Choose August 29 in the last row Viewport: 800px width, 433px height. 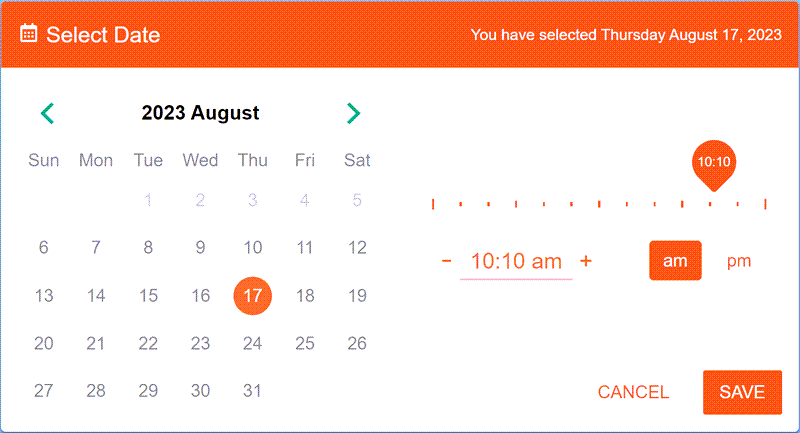point(148,391)
